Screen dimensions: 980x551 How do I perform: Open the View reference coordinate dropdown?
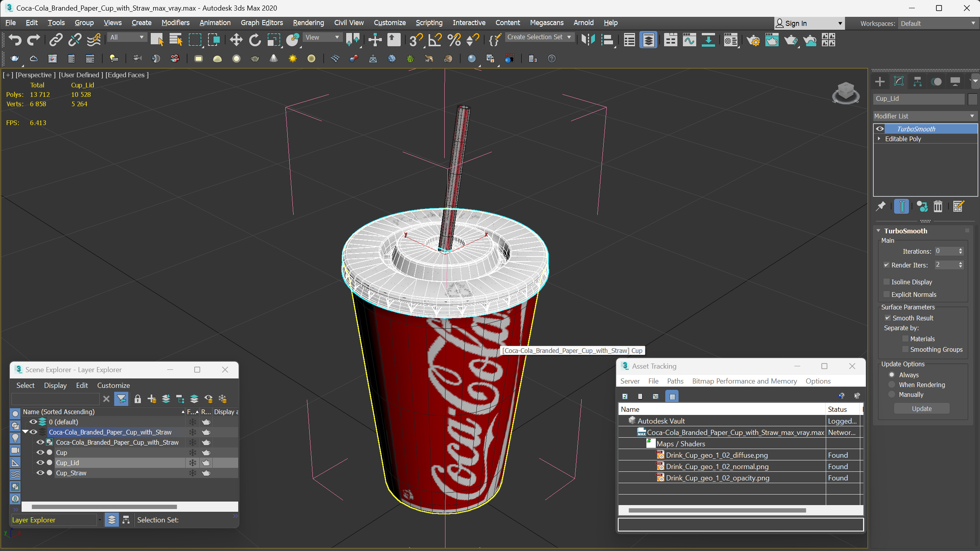coord(322,37)
